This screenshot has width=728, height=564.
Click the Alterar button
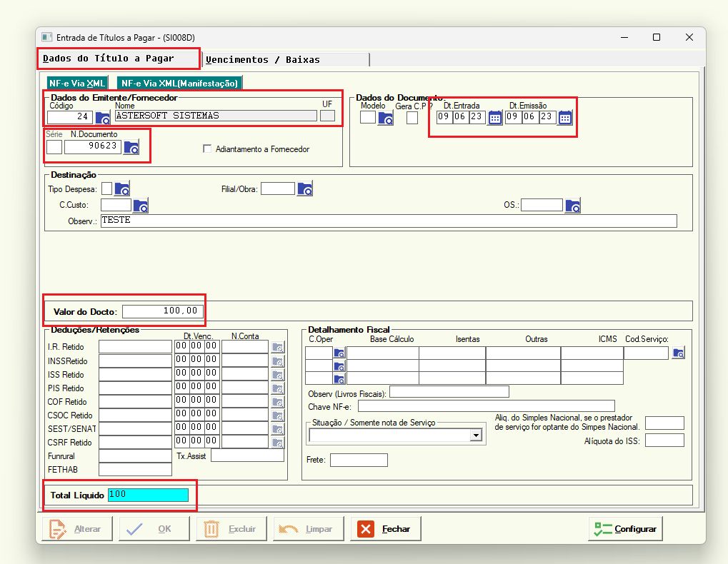pos(77,529)
